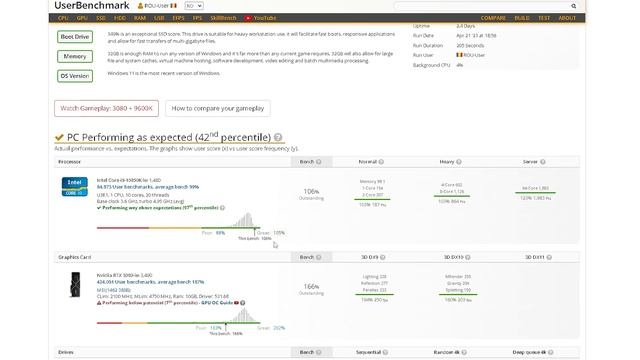640x360 pixels.
Task: Click the Nvidia RTX 3080 card image
Action: point(75,284)
